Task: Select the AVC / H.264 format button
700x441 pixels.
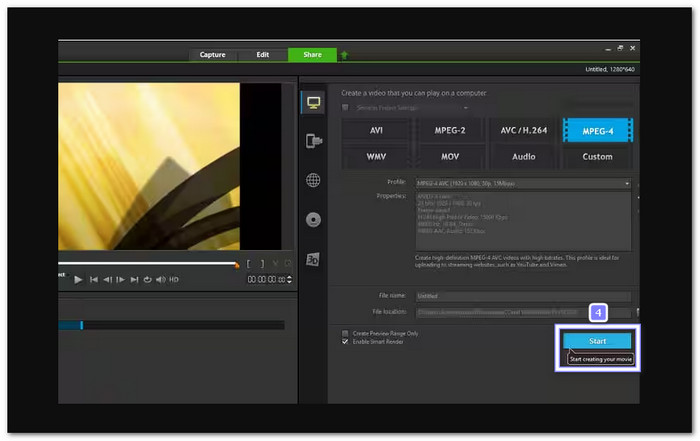Action: point(523,130)
